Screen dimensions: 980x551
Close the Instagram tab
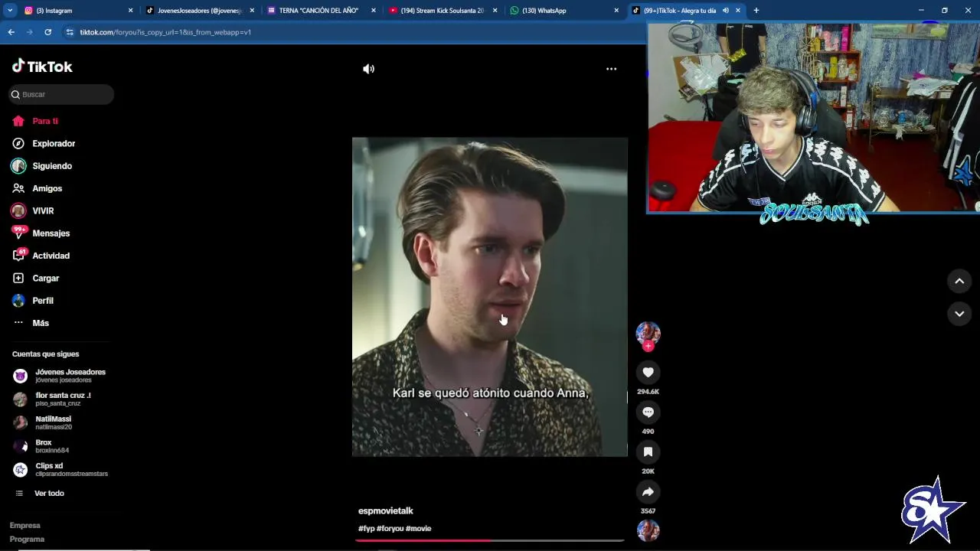tap(130, 11)
